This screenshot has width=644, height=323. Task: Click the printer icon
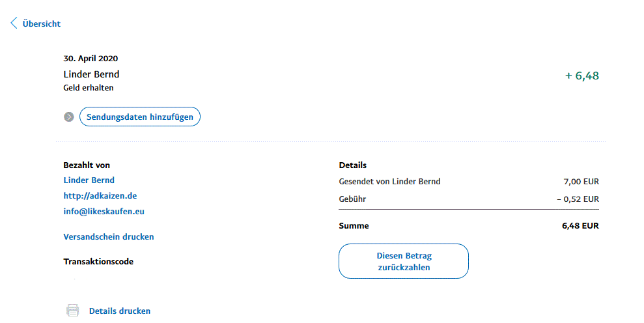73,311
